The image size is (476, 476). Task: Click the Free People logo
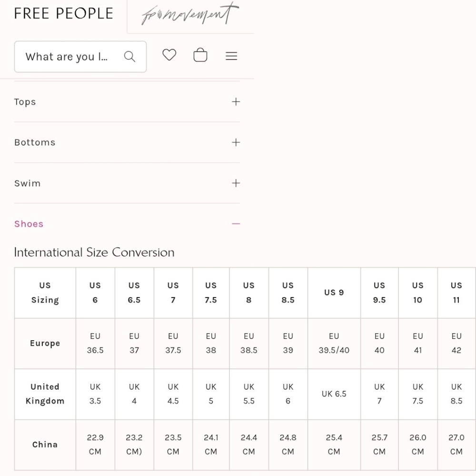tap(64, 13)
